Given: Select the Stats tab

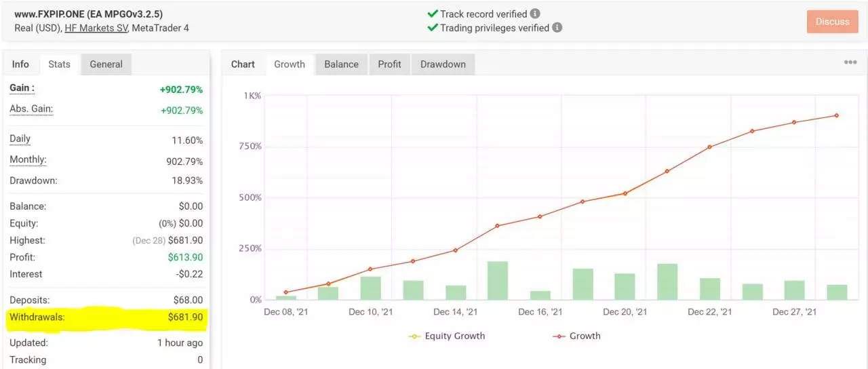Looking at the screenshot, I should [59, 64].
